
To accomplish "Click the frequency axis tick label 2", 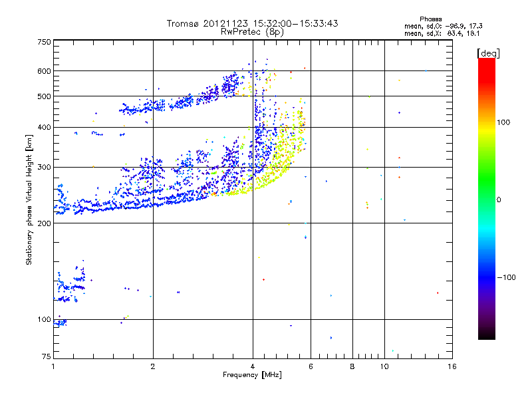I will [153, 366].
